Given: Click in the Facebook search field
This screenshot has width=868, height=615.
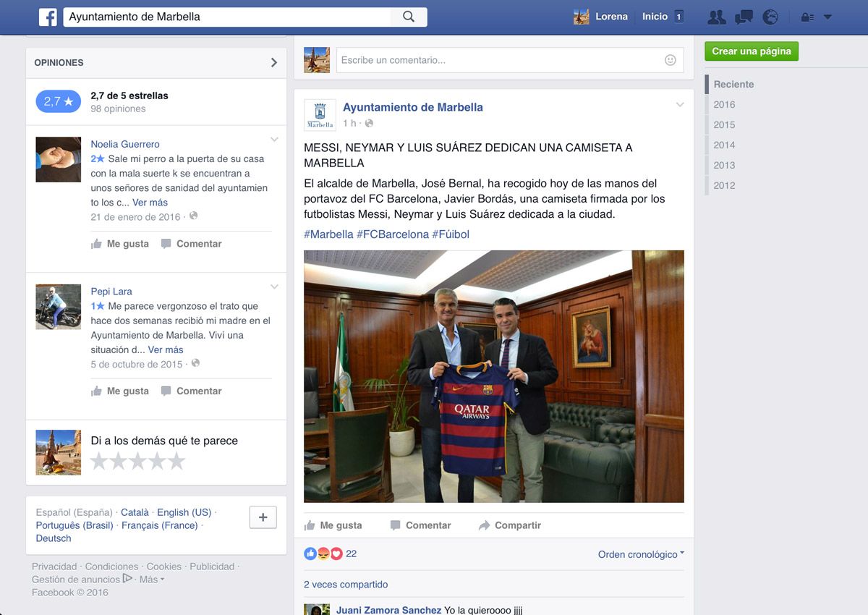Looking at the screenshot, I should pyautogui.click(x=227, y=17).
